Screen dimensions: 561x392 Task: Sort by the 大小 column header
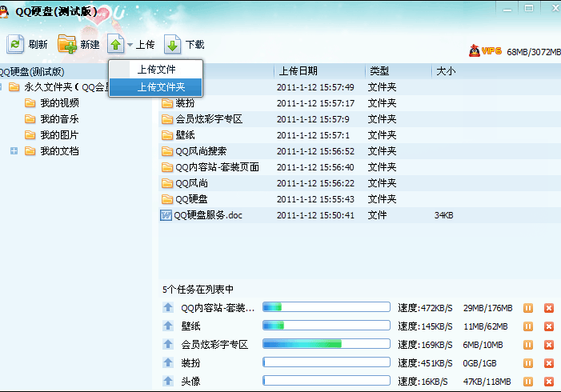tap(446, 71)
